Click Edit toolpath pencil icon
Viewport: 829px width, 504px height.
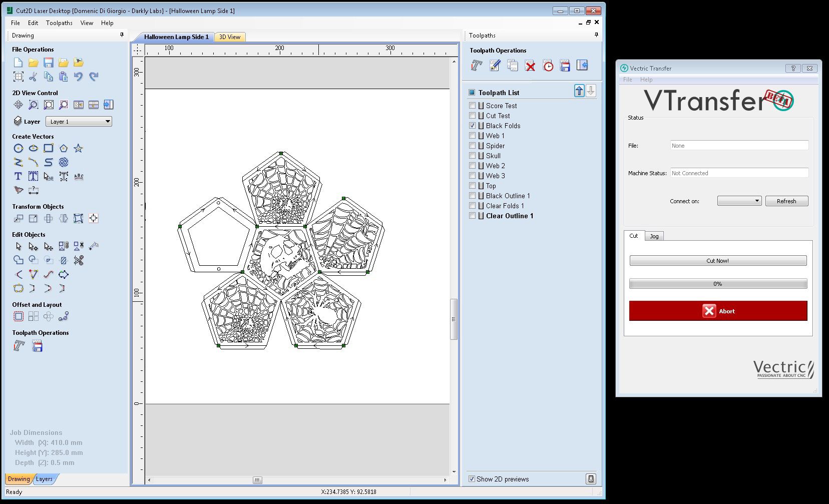coord(495,66)
